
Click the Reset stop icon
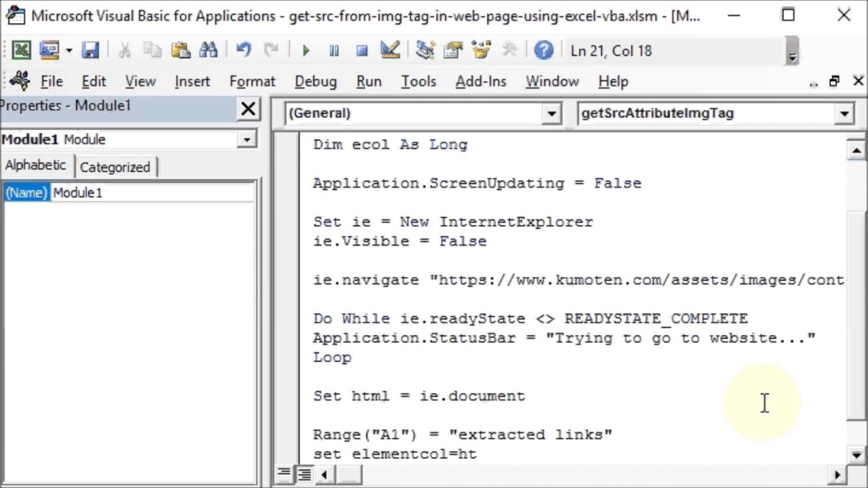pos(361,50)
